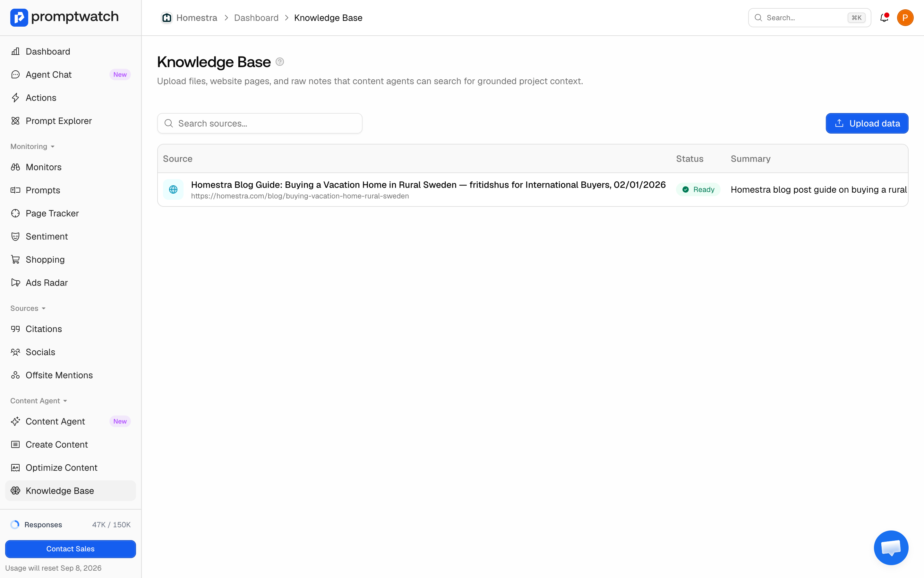The width and height of the screenshot is (924, 578).
Task: Open the Ads Radar icon
Action: click(15, 283)
